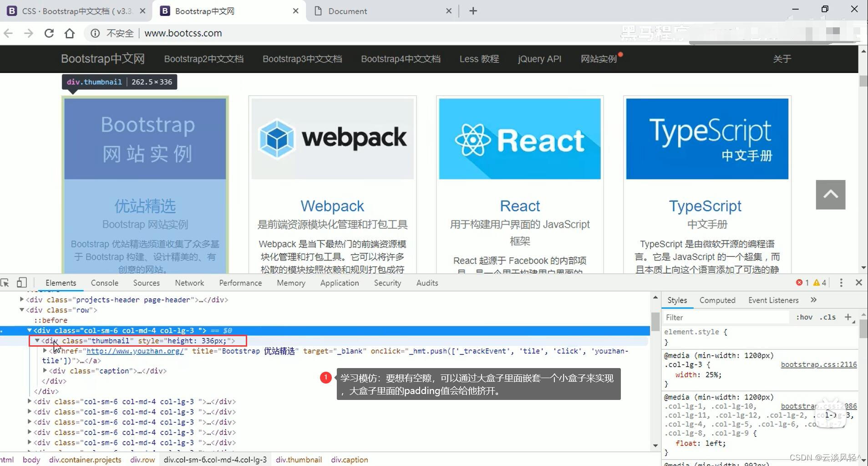Click the TypeScript 中文手册 thumbnail image

click(707, 139)
